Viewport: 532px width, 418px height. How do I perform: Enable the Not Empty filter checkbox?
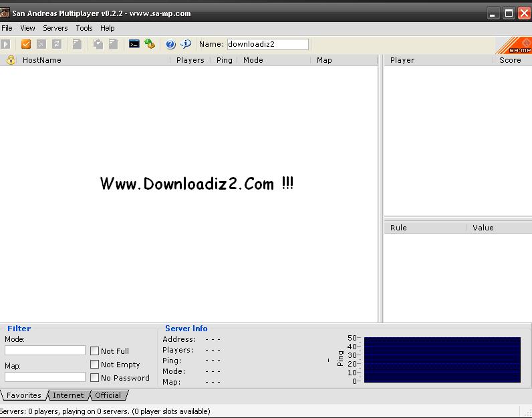click(x=95, y=364)
